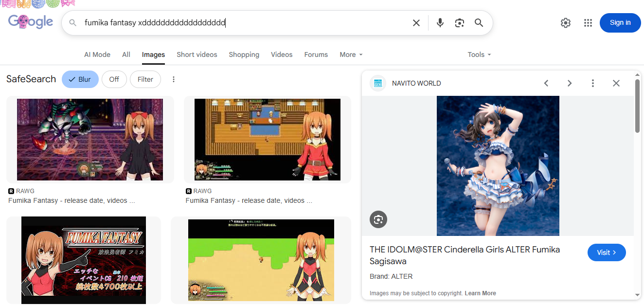Open the Short videos tab
The width and height of the screenshot is (644, 305).
197,54
